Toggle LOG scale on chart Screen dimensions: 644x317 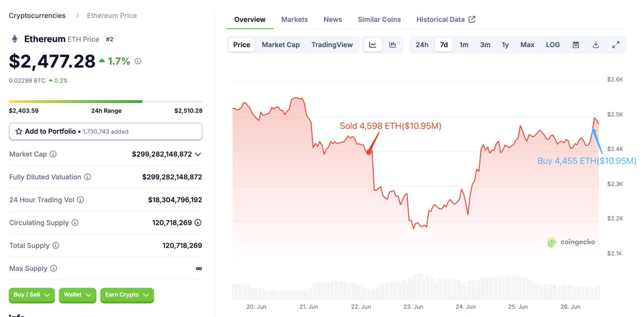[553, 45]
